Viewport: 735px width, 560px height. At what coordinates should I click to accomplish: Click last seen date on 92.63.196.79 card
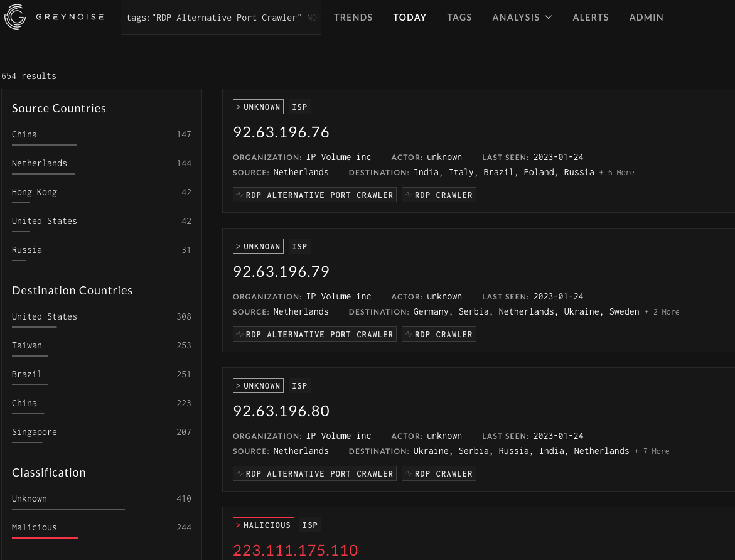click(x=558, y=296)
